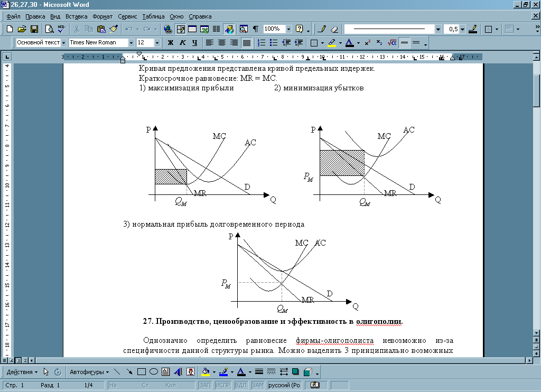541x392 pixels.
Task: Click the Open file folder icon
Action: coord(22,29)
